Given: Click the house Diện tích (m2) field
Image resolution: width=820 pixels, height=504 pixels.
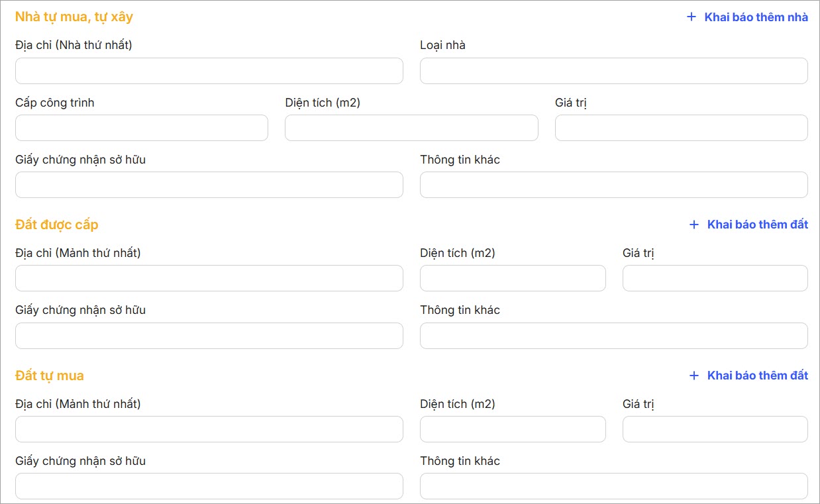Looking at the screenshot, I should 411,128.
